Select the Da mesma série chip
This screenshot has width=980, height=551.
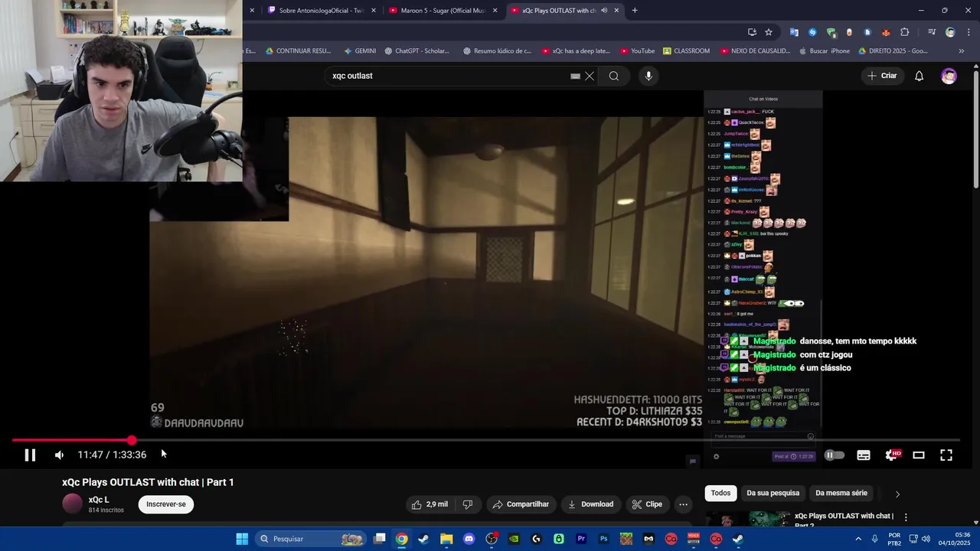tap(841, 493)
